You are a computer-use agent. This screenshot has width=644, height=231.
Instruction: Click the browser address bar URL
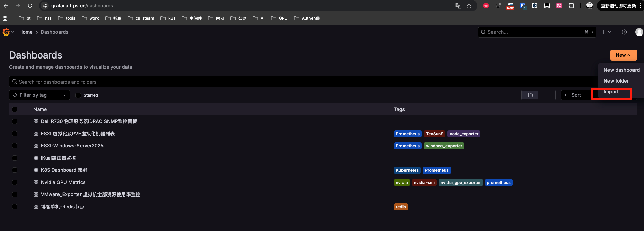pyautogui.click(x=82, y=6)
